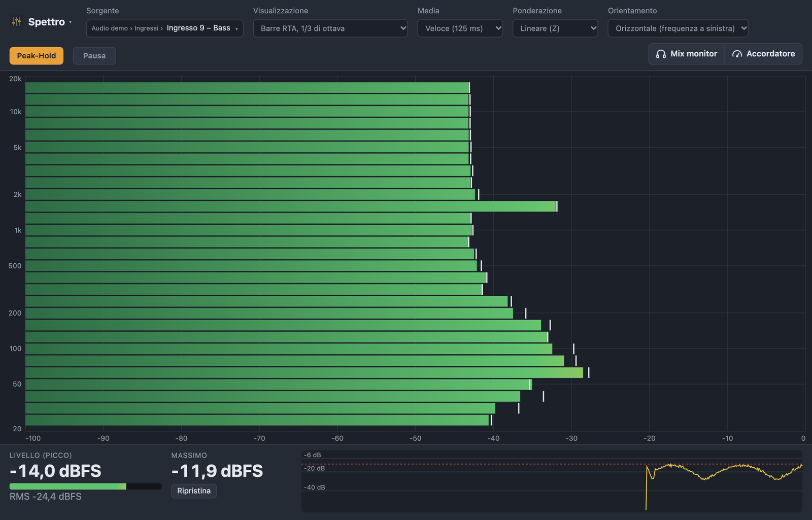Click the Sorgente label
Screen dimensions: 812x520
pos(103,11)
